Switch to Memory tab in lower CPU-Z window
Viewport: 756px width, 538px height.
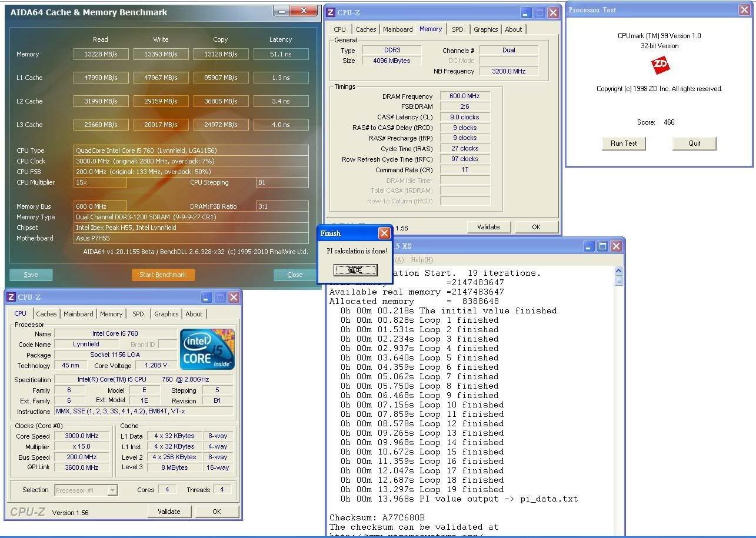point(111,314)
